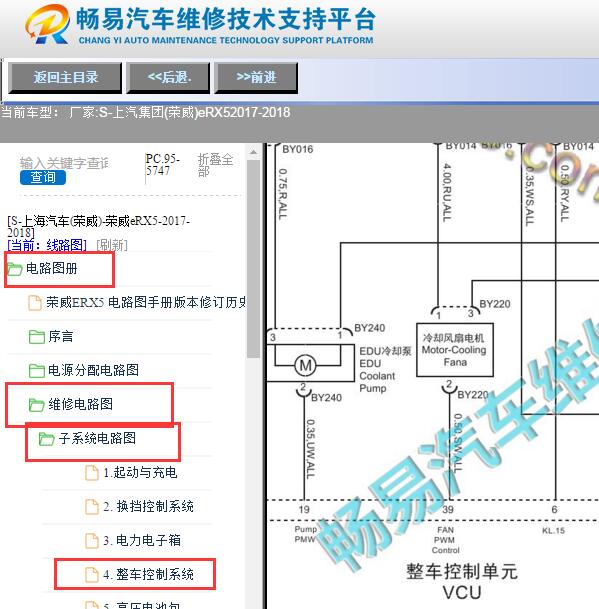Click the 4.00,RU,ALL wire label
Viewport: 599px width, 609px height.
point(447,193)
